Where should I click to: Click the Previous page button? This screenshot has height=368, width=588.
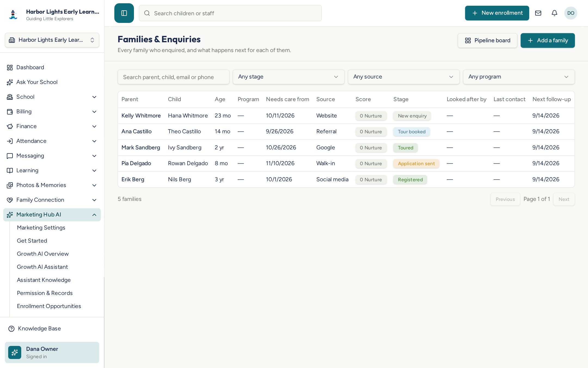pyautogui.click(x=505, y=199)
